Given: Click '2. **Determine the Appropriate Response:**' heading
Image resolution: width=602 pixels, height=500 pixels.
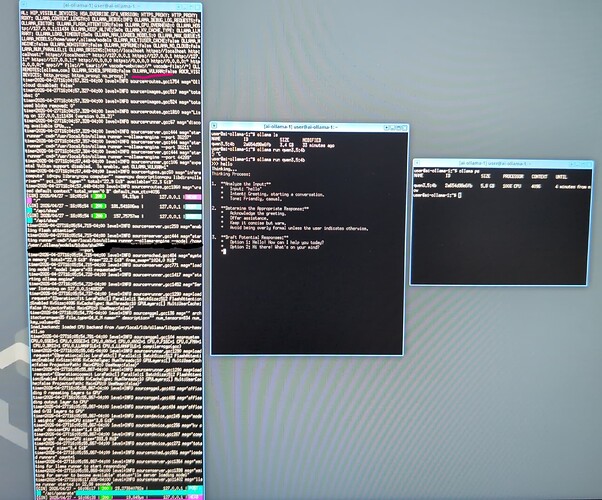Looking at the screenshot, I should 260,209.
